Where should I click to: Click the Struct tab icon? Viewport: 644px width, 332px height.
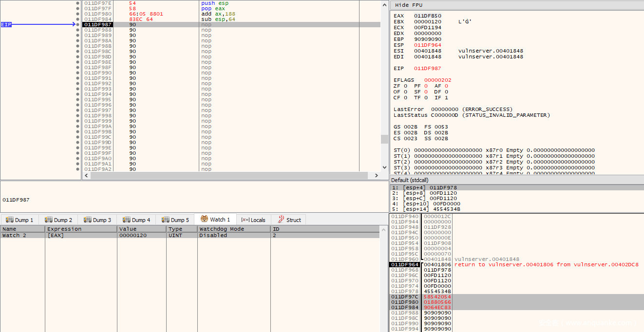coord(281,220)
